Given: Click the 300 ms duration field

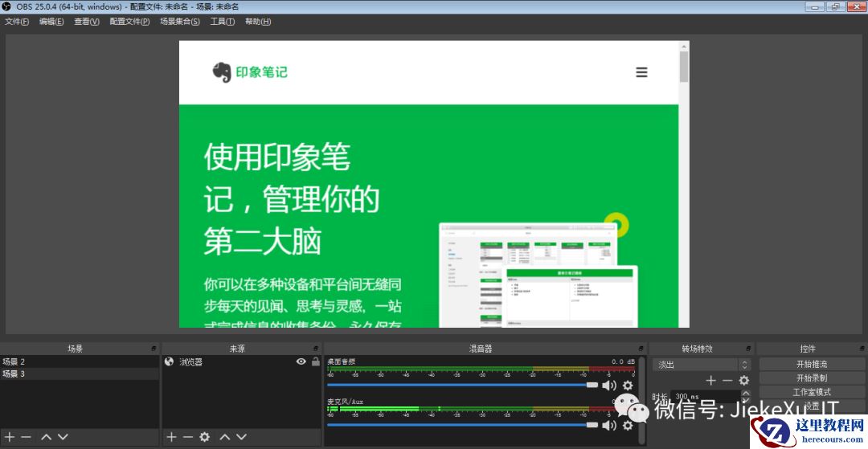Looking at the screenshot, I should (706, 397).
